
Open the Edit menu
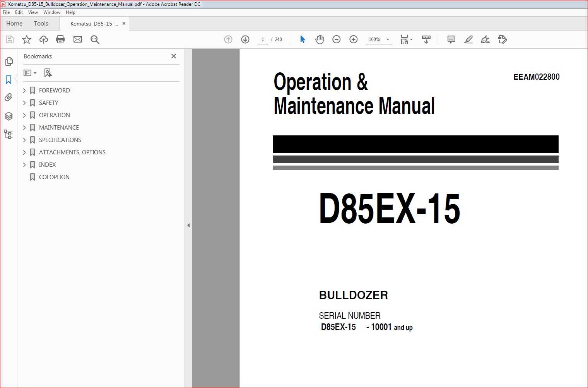pos(19,12)
